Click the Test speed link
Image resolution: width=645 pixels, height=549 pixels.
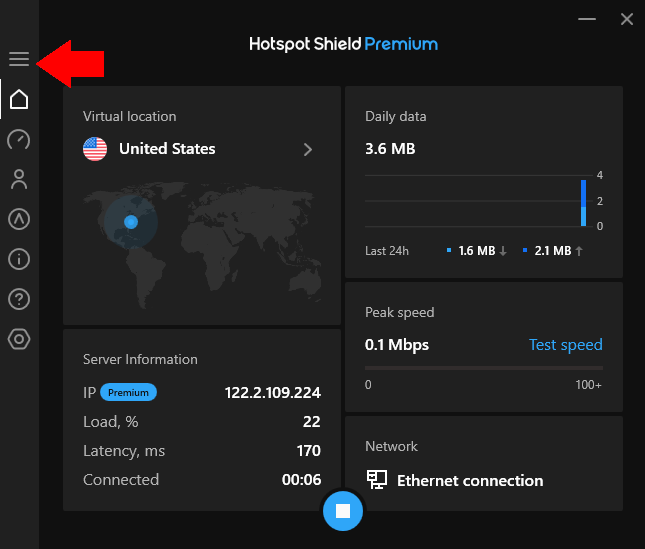click(x=566, y=345)
